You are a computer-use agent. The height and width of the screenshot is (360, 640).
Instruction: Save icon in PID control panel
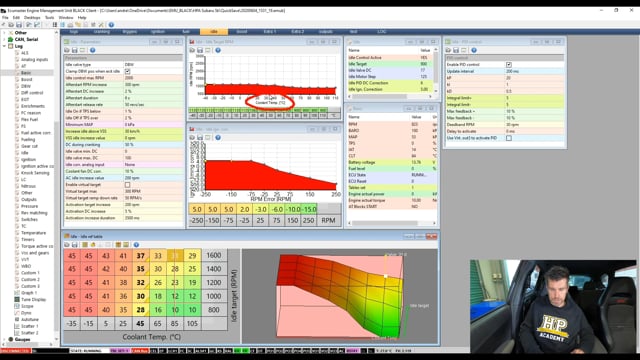pyautogui.click(x=456, y=50)
